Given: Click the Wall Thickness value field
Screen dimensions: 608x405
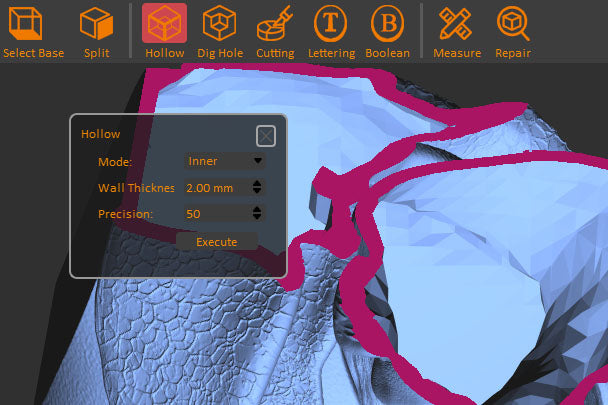Looking at the screenshot, I should point(216,188).
